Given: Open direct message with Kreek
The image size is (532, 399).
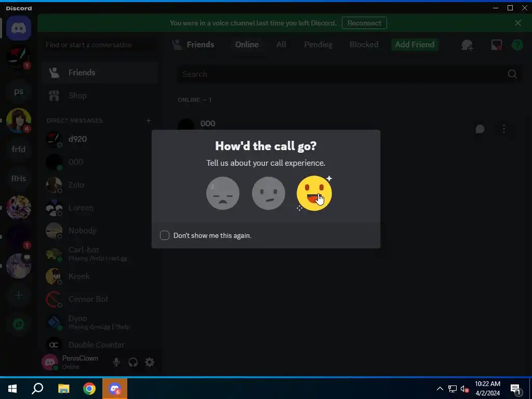Looking at the screenshot, I should (100, 276).
